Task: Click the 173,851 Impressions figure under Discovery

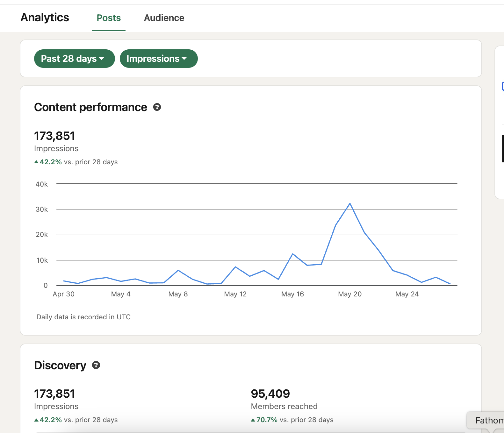Action: pyautogui.click(x=54, y=394)
